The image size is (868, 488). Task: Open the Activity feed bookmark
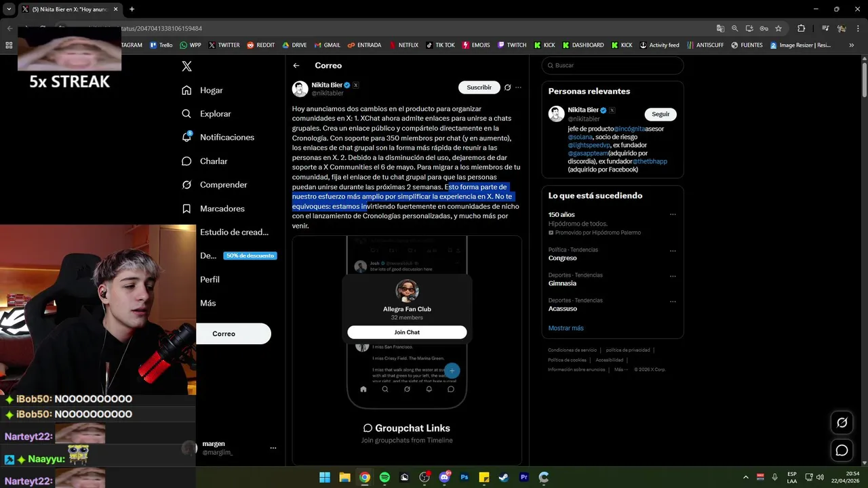[658, 45]
